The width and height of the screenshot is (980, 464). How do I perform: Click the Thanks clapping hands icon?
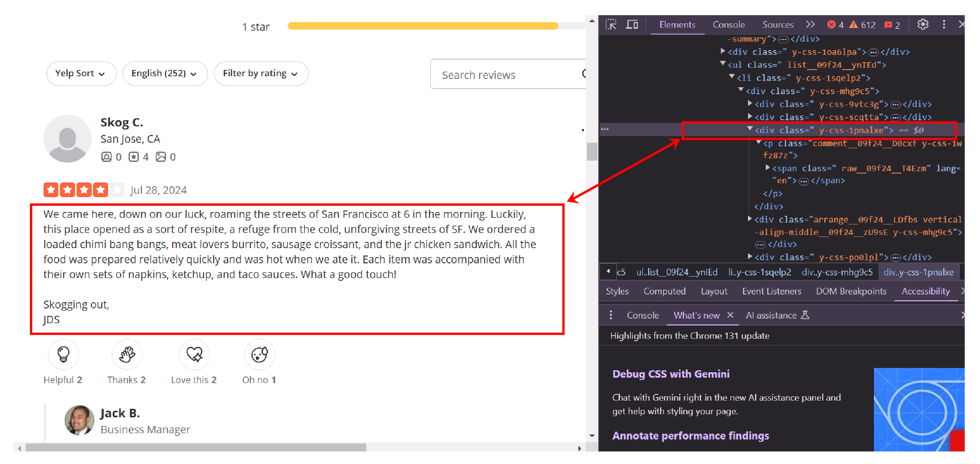coord(127,354)
